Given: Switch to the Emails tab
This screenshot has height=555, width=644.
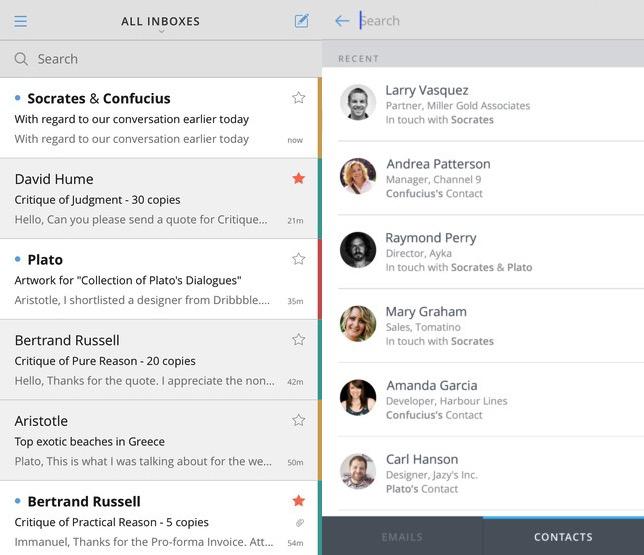Looking at the screenshot, I should tap(402, 537).
